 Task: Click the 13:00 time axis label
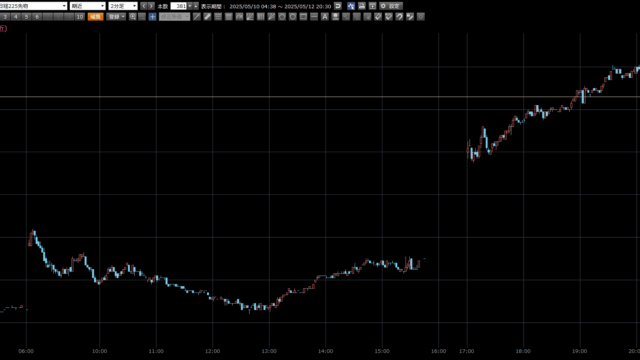pyautogui.click(x=269, y=351)
